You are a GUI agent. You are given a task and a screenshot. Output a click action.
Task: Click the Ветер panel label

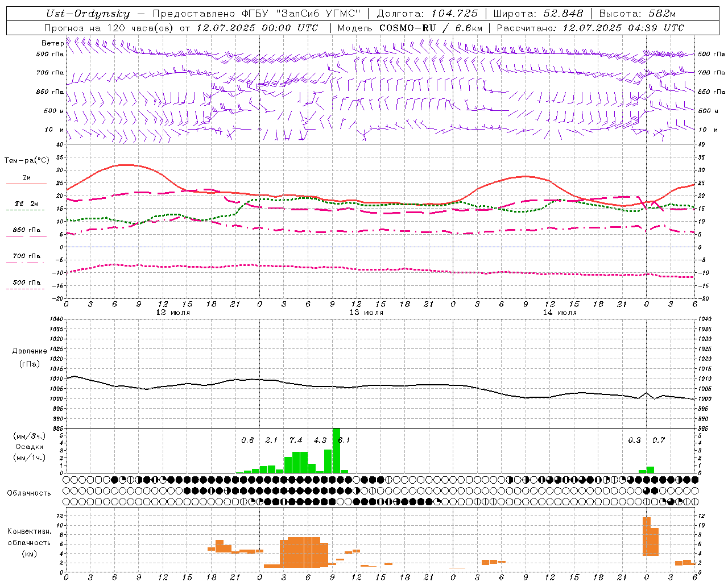pyautogui.click(x=52, y=43)
